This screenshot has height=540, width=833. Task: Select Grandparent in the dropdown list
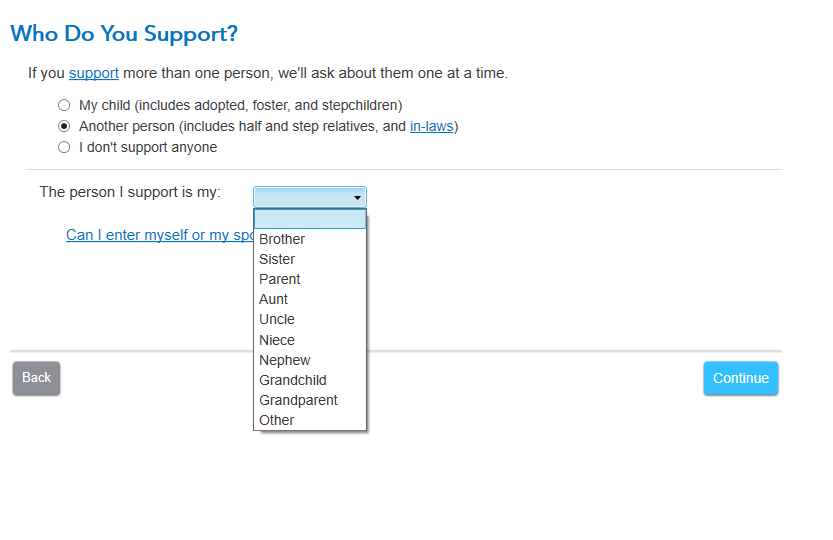pos(298,400)
